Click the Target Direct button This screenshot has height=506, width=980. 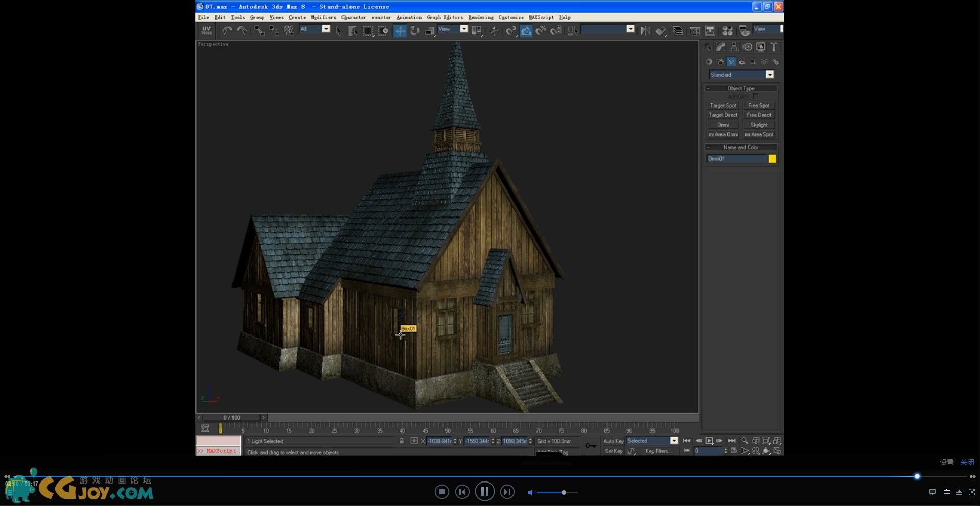point(722,115)
